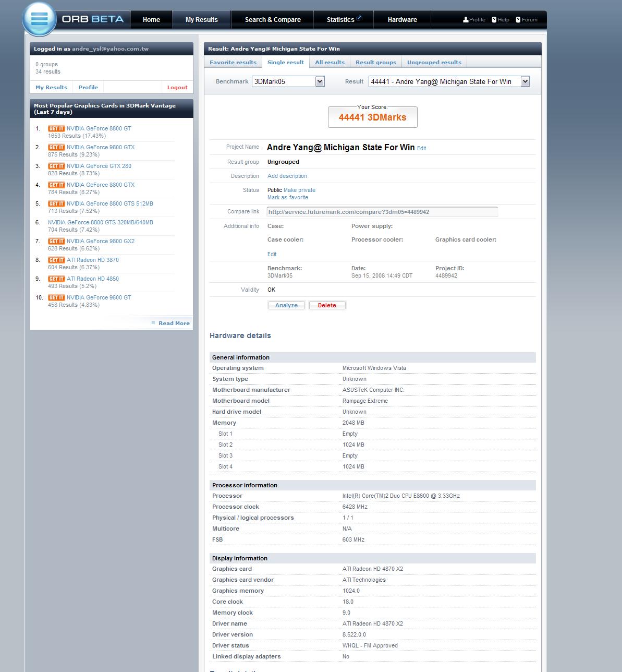This screenshot has width=622, height=672.
Task: Open NVIDIA GeForce 8800 GTS 320MB/640MB link
Action: coord(101,222)
